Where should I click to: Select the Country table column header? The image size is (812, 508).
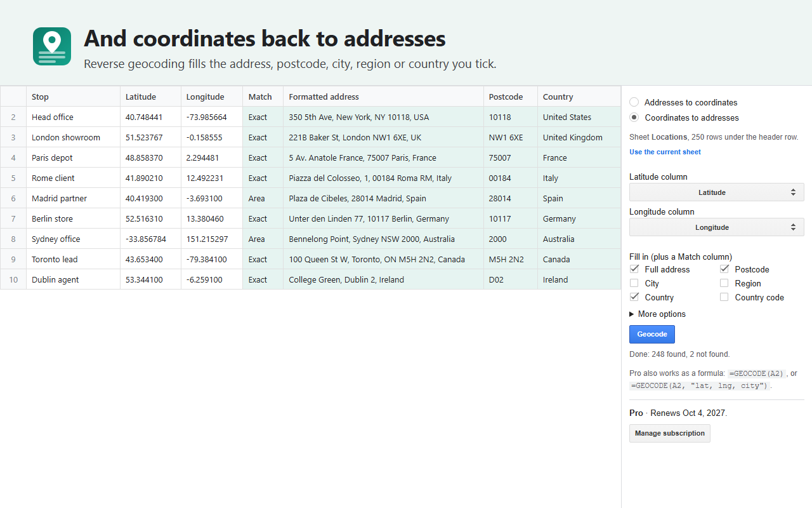click(579, 97)
